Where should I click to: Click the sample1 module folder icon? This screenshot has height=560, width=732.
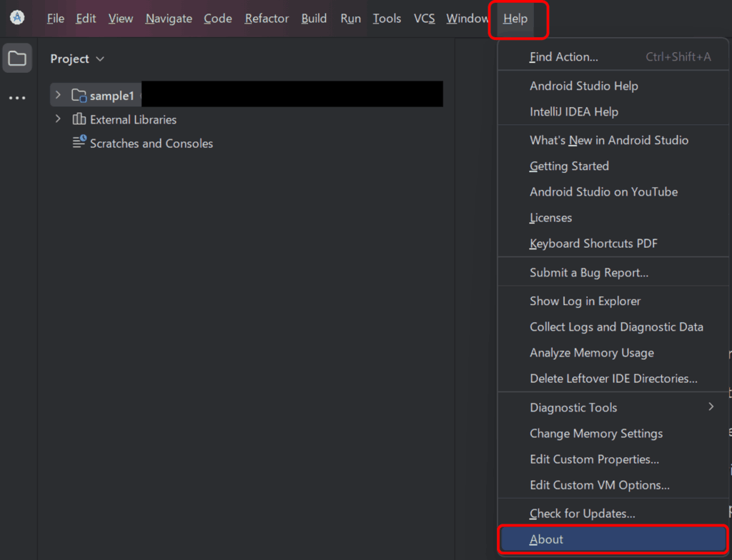(79, 95)
